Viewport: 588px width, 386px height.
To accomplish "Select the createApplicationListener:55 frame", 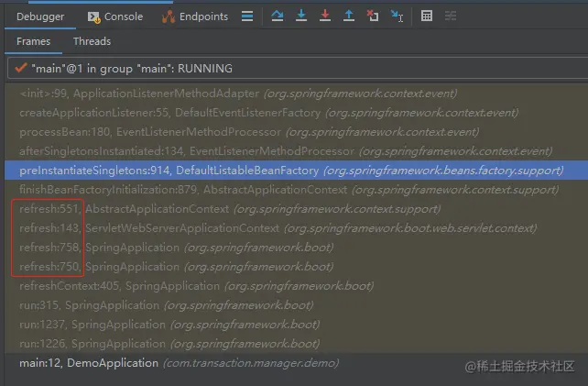I will pos(296,112).
